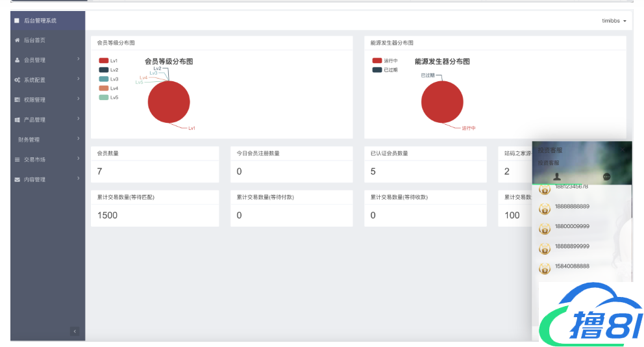Open the contacts person tab in chat panel
The image size is (644, 347).
[556, 177]
